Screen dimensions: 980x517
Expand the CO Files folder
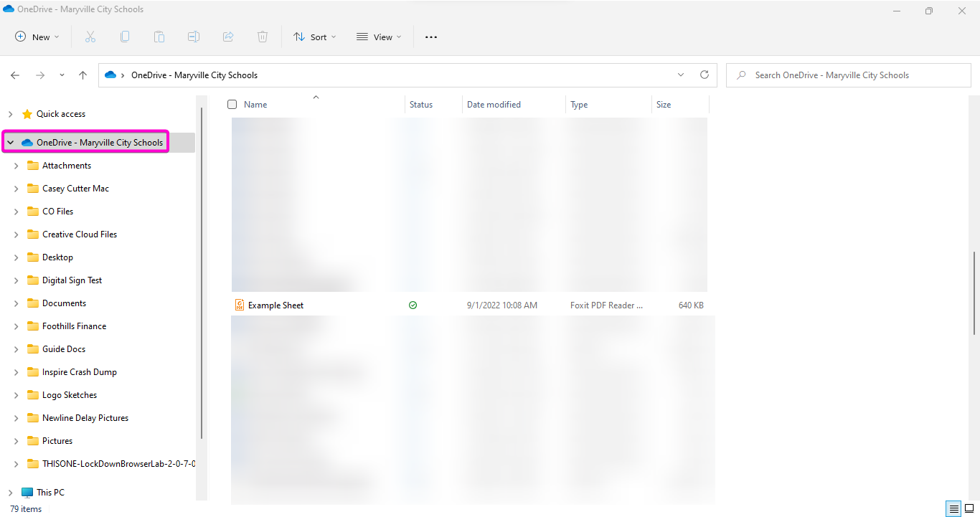coord(16,212)
